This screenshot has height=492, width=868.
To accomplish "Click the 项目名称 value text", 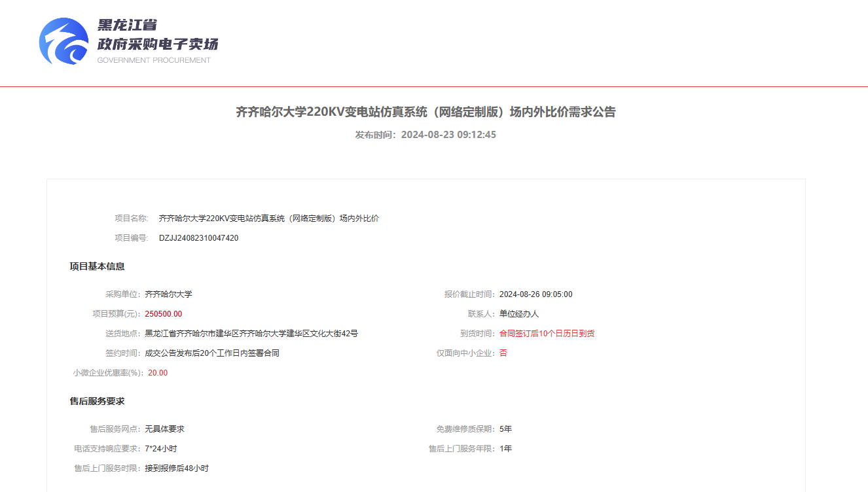I will click(268, 219).
